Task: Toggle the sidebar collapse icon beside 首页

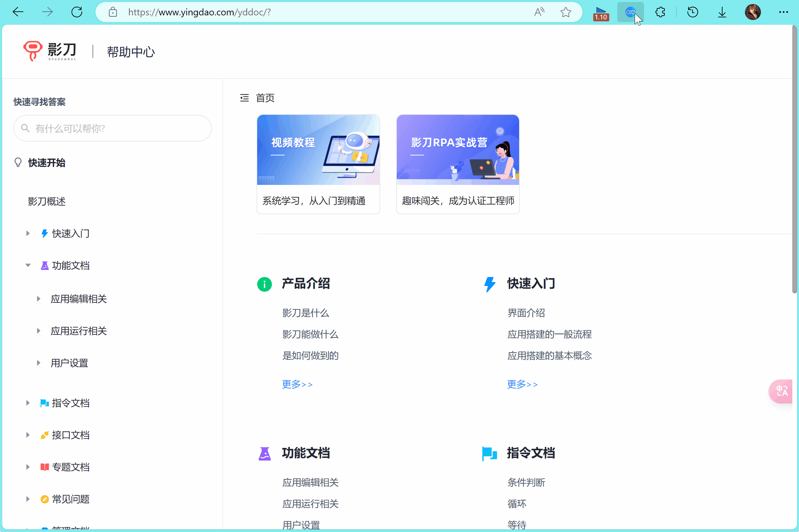Action: coord(245,98)
